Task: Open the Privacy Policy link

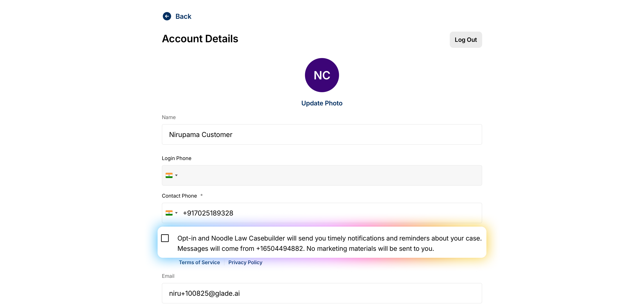Action: (x=245, y=262)
